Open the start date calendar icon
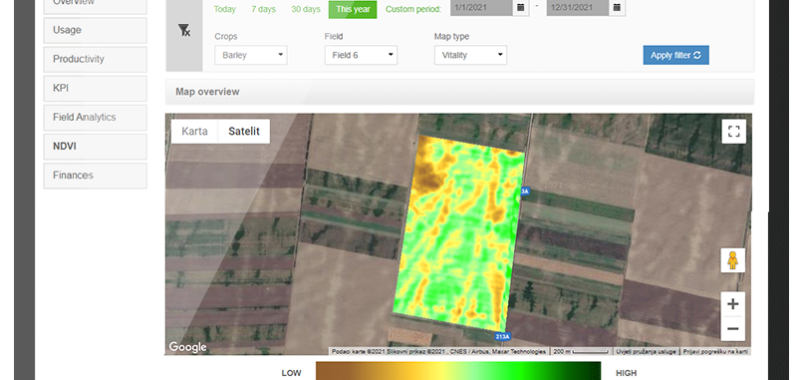 [x=520, y=7]
